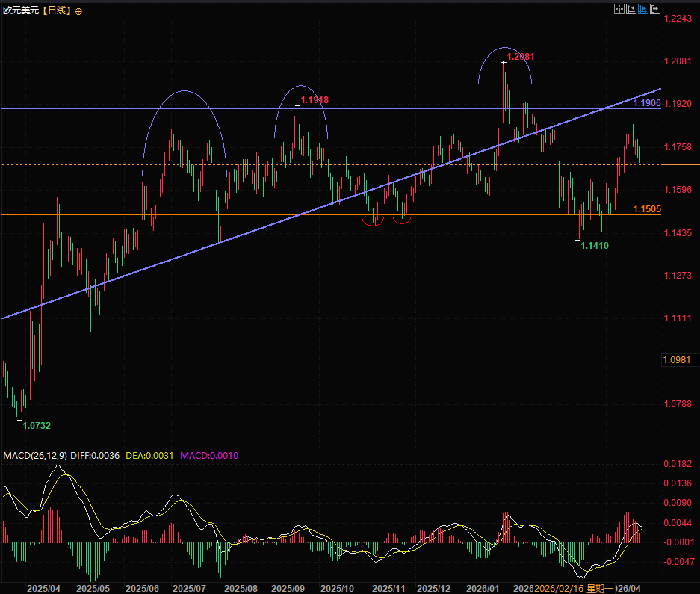Click the jump-to-start axis icon

631,9
